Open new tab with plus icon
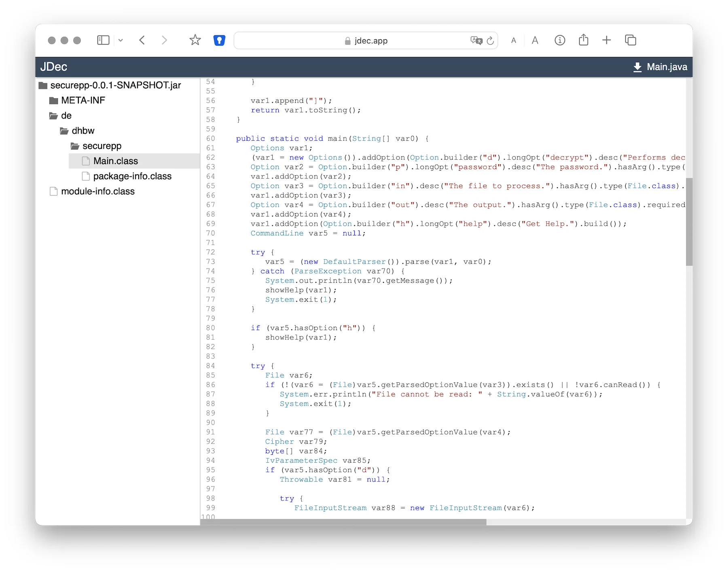The image size is (728, 572). point(606,40)
